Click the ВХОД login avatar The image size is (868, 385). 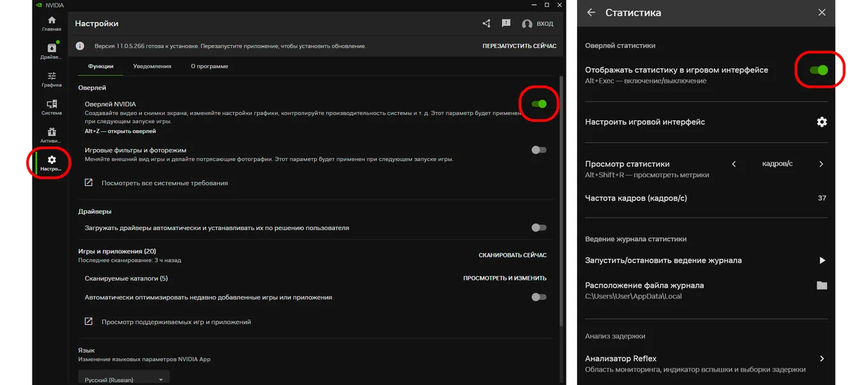[x=537, y=24]
